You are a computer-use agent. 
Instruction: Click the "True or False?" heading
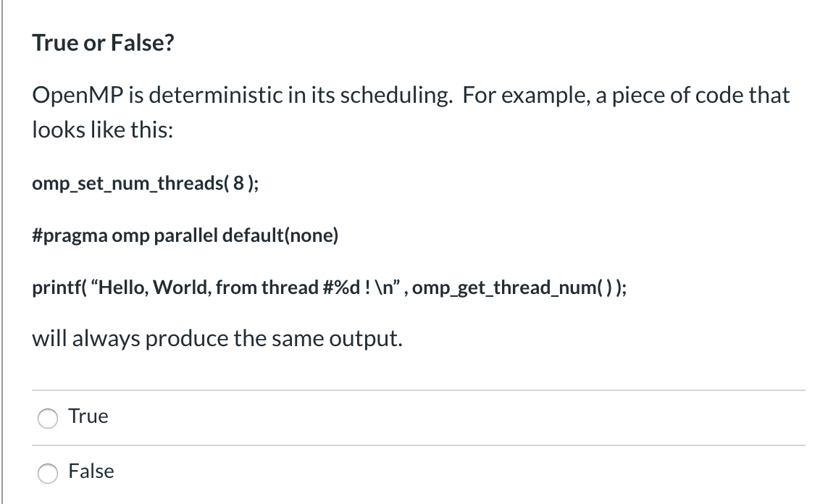(103, 43)
